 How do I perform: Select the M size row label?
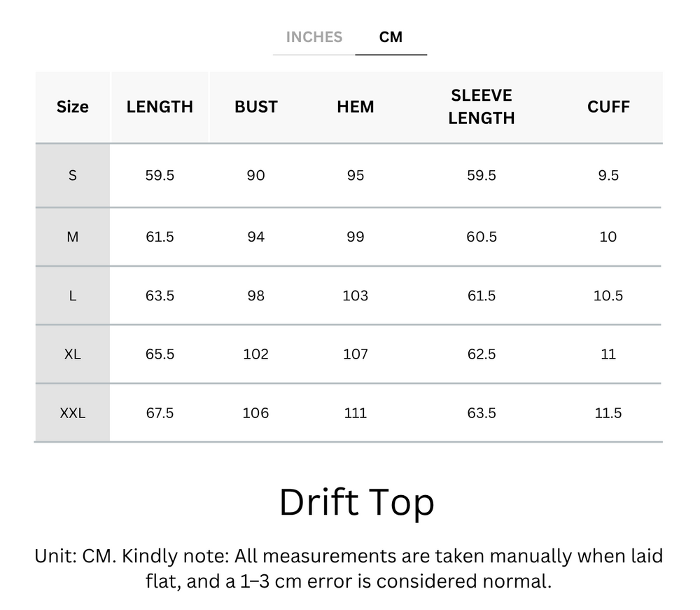click(72, 236)
